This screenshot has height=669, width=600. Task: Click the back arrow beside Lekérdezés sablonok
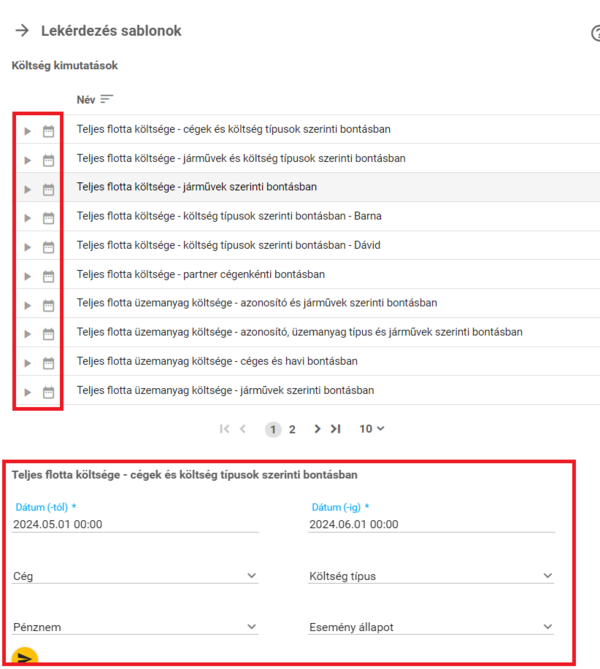pos(22,31)
